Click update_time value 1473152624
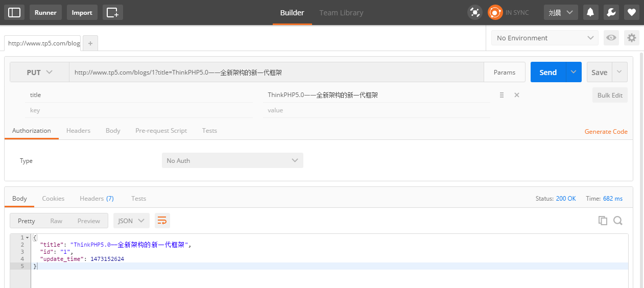 click(107, 259)
